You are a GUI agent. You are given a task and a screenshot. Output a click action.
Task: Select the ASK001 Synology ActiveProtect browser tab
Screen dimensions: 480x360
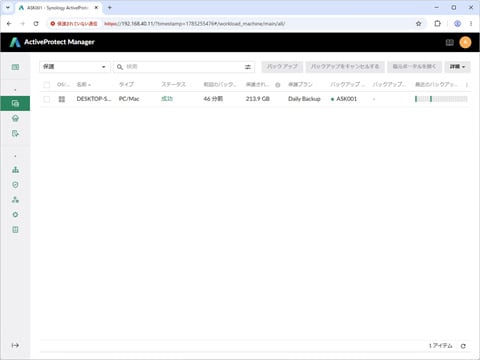pos(57,8)
